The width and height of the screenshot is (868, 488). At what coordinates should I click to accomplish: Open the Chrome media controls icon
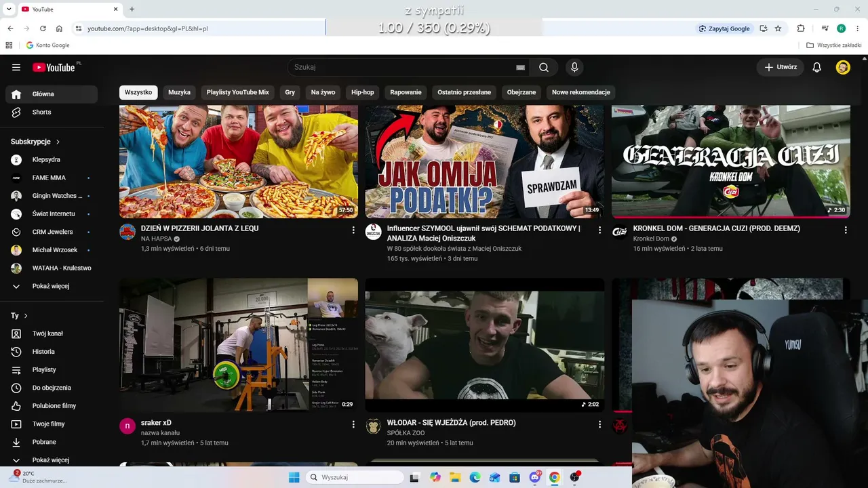point(825,28)
